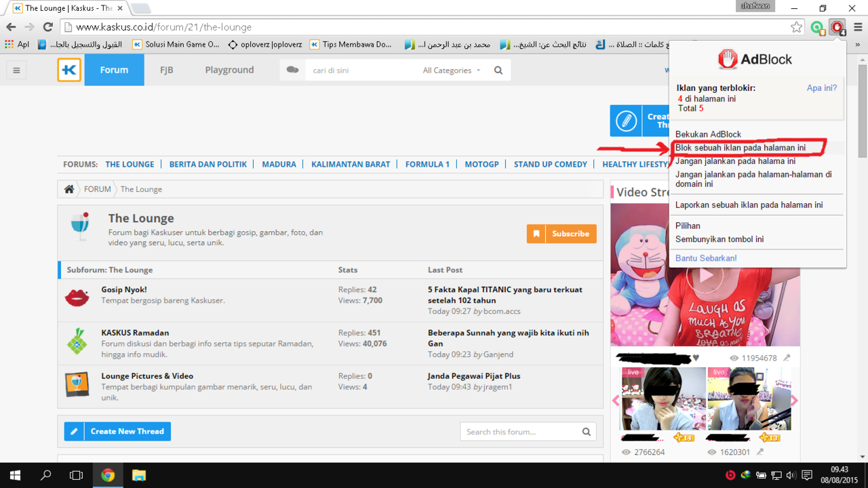The width and height of the screenshot is (868, 488).
Task: Click the first live stream thumbnail
Action: pos(664,399)
